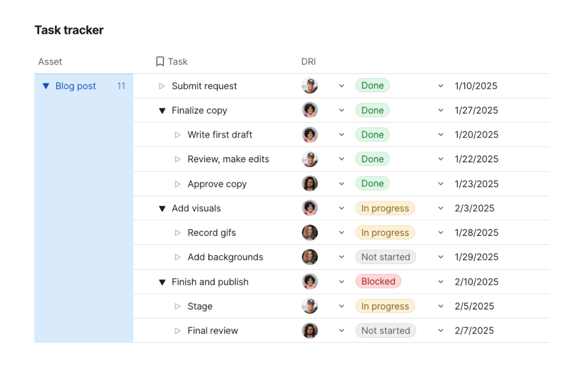Expand the Submit request task
The image size is (588, 368).
(x=162, y=86)
